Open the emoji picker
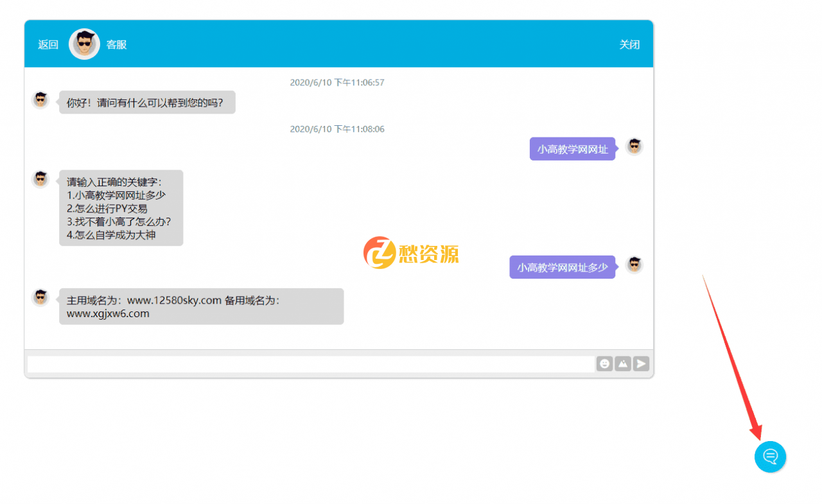The width and height of the screenshot is (822, 504). [604, 363]
